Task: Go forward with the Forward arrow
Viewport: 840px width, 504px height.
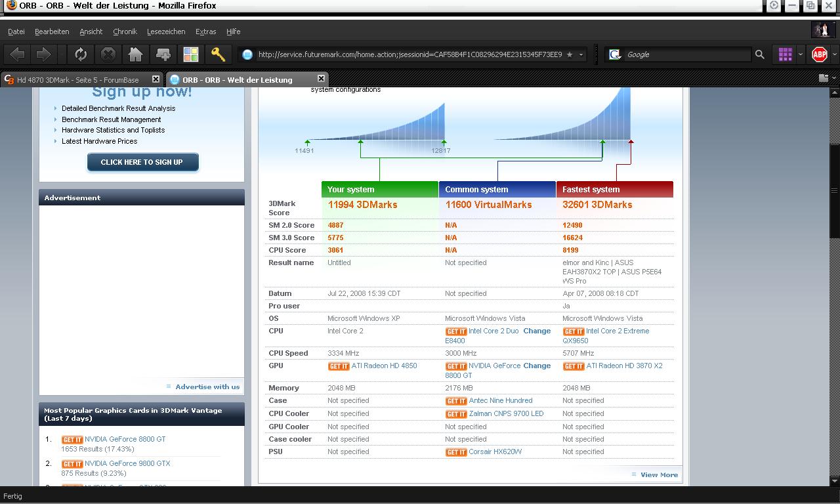Action: click(x=44, y=54)
